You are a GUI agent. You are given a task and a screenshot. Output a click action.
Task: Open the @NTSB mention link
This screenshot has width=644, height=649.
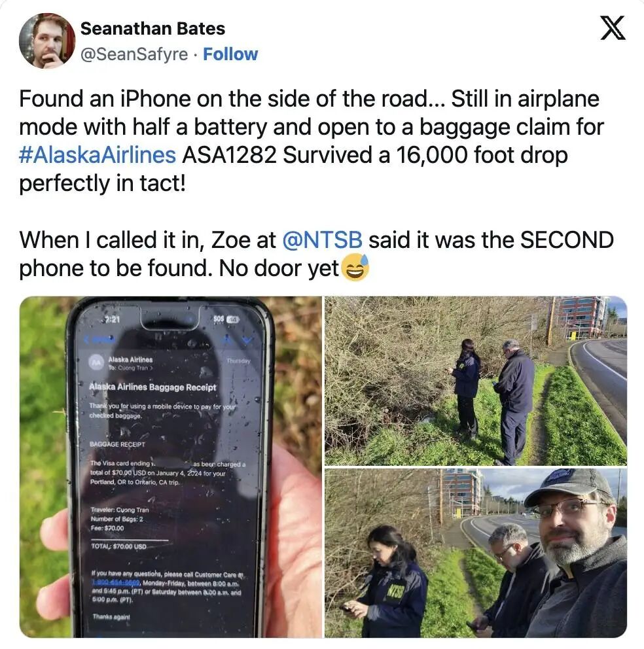coord(322,240)
